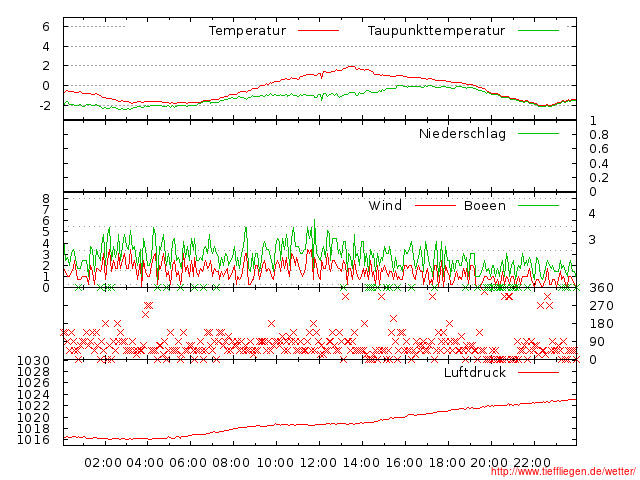This screenshot has width=640, height=480.
Task: Click the 1024 pressure axis value
Action: tap(33, 395)
